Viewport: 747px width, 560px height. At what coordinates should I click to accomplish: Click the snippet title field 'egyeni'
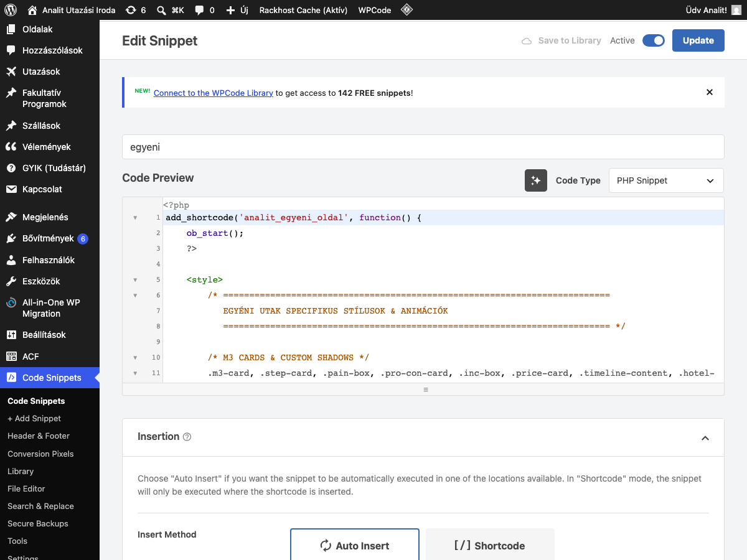coord(423,147)
